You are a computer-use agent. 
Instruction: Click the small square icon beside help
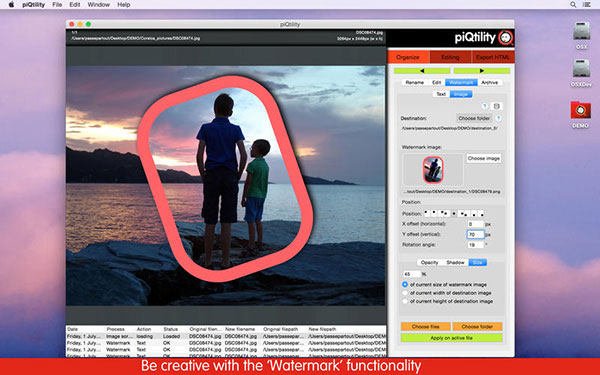(496, 106)
